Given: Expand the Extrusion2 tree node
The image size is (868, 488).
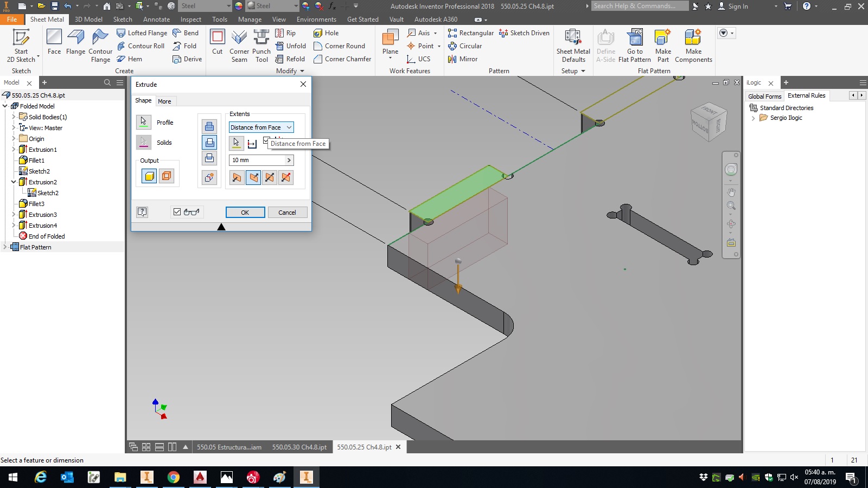Looking at the screenshot, I should (x=15, y=182).
